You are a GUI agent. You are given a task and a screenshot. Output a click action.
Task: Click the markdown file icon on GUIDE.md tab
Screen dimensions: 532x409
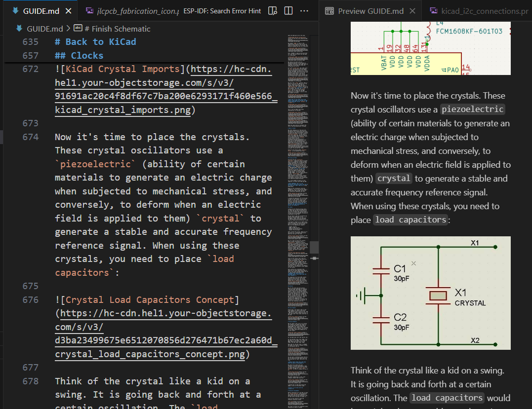pyautogui.click(x=15, y=11)
